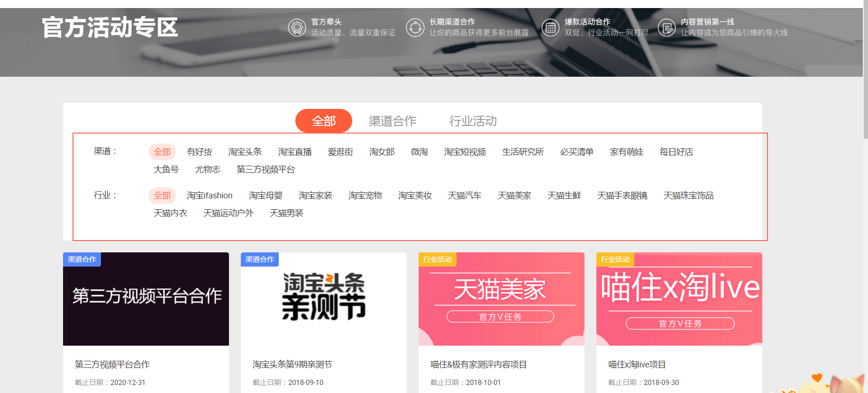The width and height of the screenshot is (868, 393).
Task: Filter channel by 必买清单
Action: pos(577,152)
